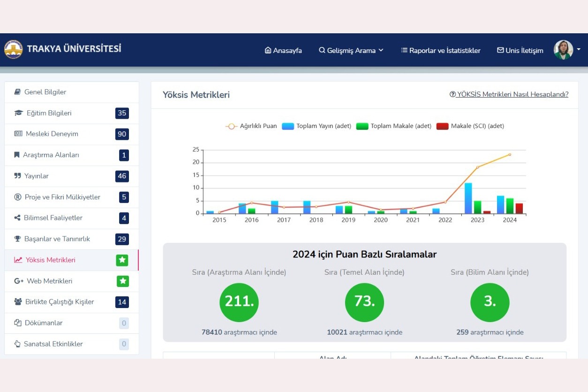Expand the Gelişmiş Arama dropdown menu
This screenshot has height=392, width=588.
[351, 50]
